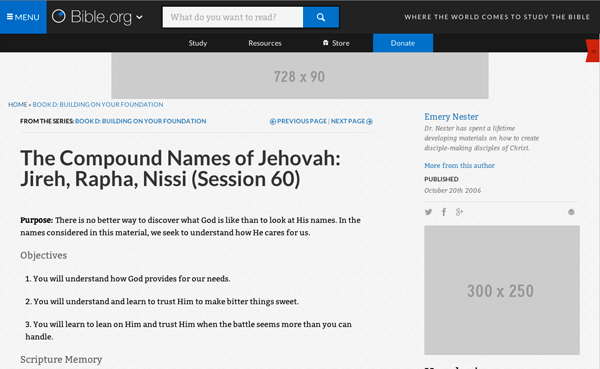Image resolution: width=600 pixels, height=369 pixels.
Task: Focus the 'What do you want to read?' search box
Action: tap(233, 17)
